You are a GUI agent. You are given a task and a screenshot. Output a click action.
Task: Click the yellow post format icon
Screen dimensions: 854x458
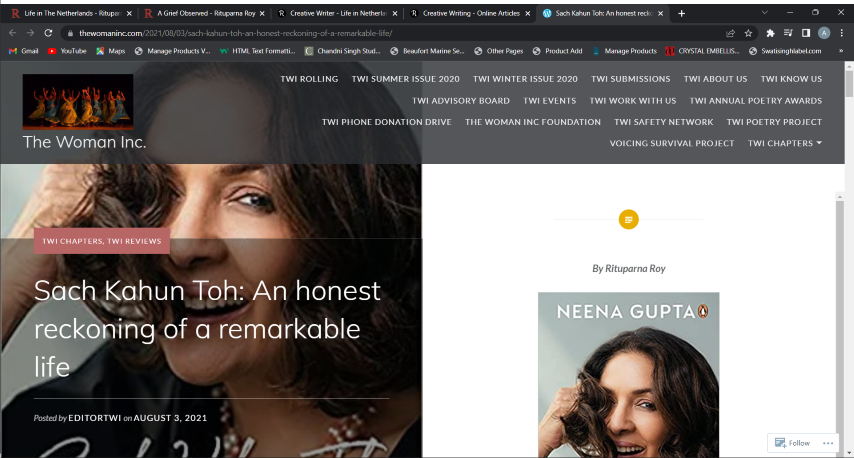click(629, 219)
